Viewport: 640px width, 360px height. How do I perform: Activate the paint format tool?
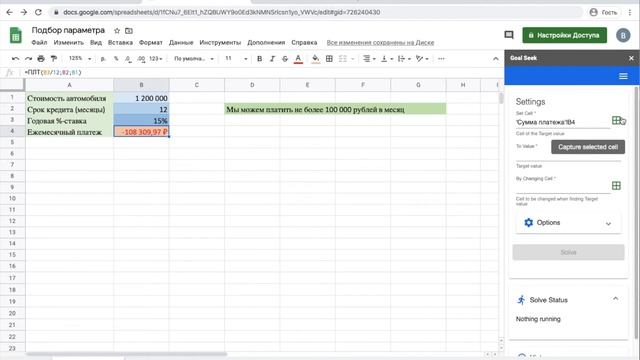[x=53, y=59]
